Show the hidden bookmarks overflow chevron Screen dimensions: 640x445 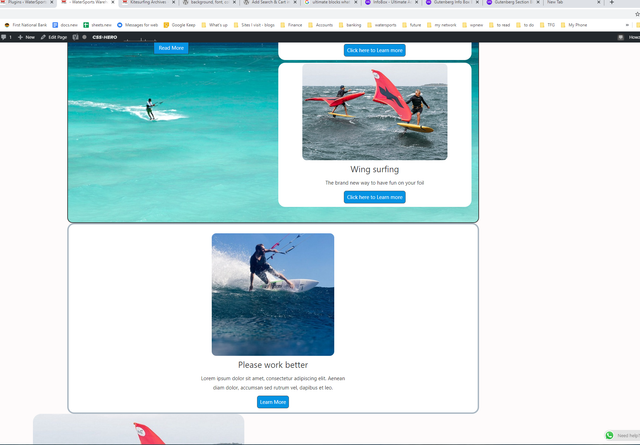[627, 25]
